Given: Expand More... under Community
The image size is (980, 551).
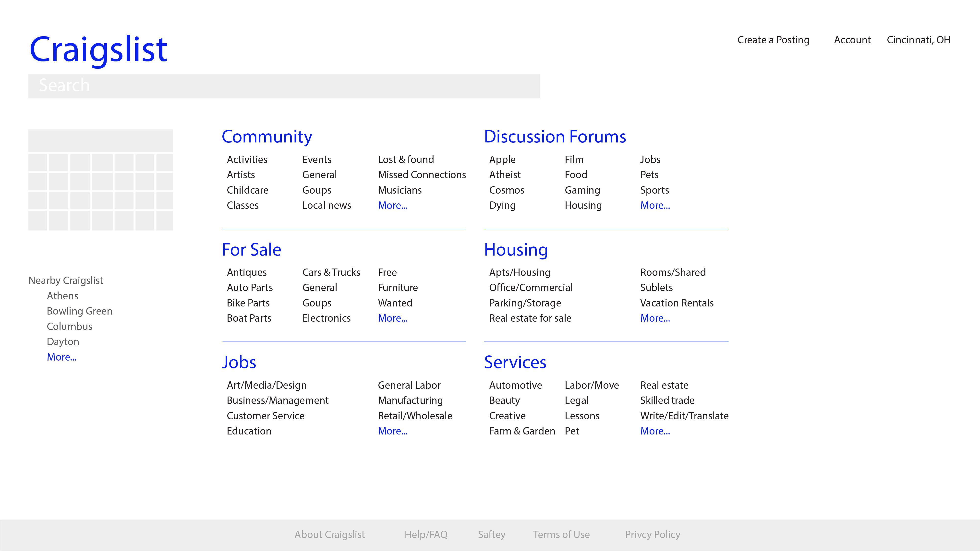Looking at the screenshot, I should coord(392,205).
